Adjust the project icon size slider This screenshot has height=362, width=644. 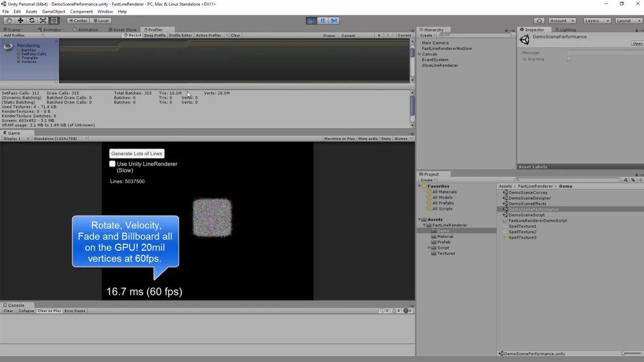point(632,353)
